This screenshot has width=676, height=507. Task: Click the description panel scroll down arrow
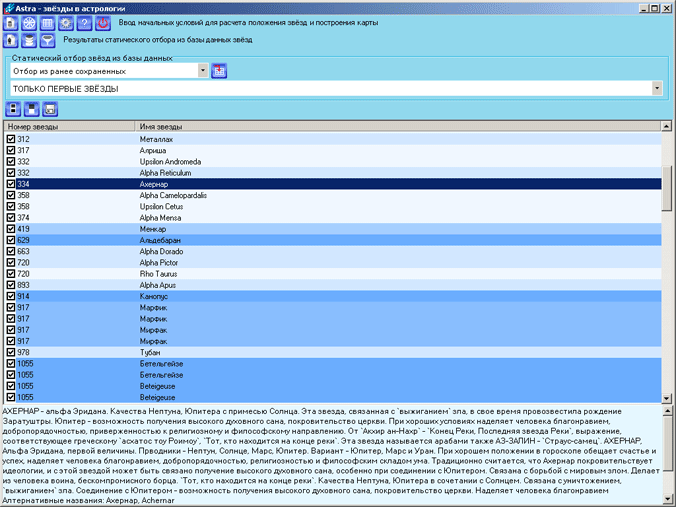tap(668, 499)
